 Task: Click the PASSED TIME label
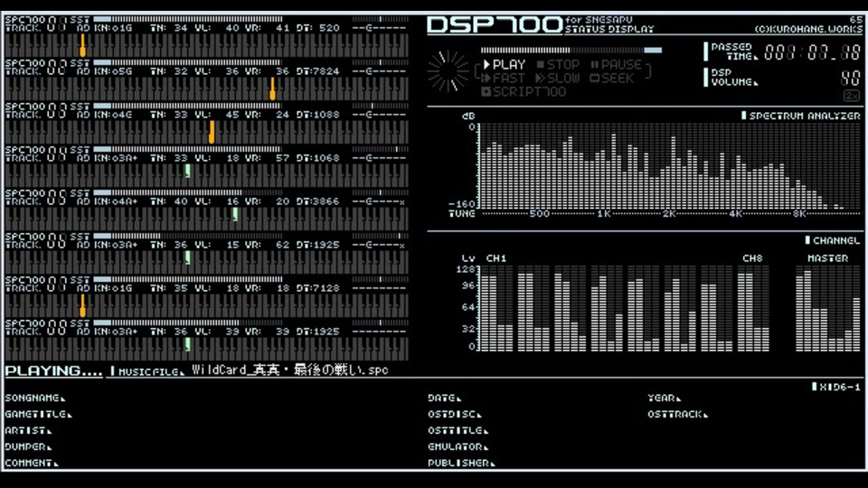click(734, 52)
